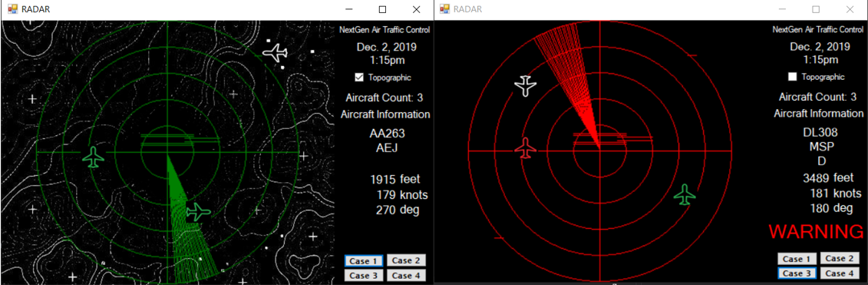Enable Topographic checkbox in right window

(793, 77)
